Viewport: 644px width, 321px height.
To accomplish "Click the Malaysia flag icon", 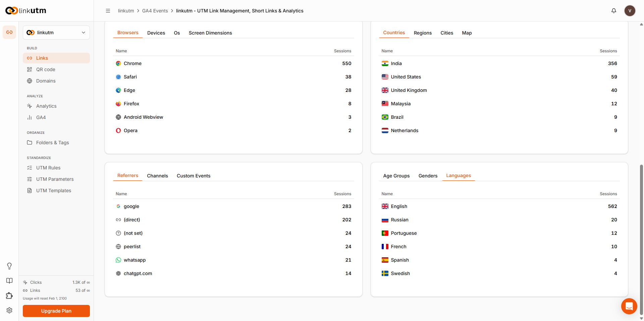I will pos(385,104).
